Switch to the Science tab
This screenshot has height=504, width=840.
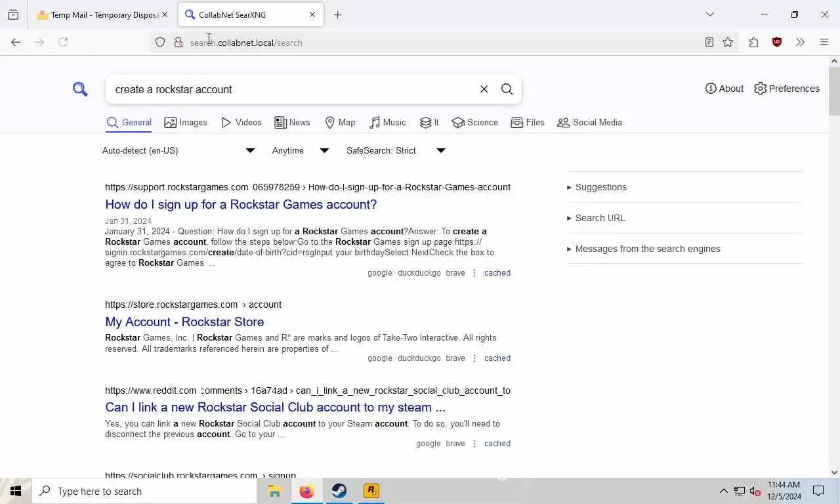[474, 123]
